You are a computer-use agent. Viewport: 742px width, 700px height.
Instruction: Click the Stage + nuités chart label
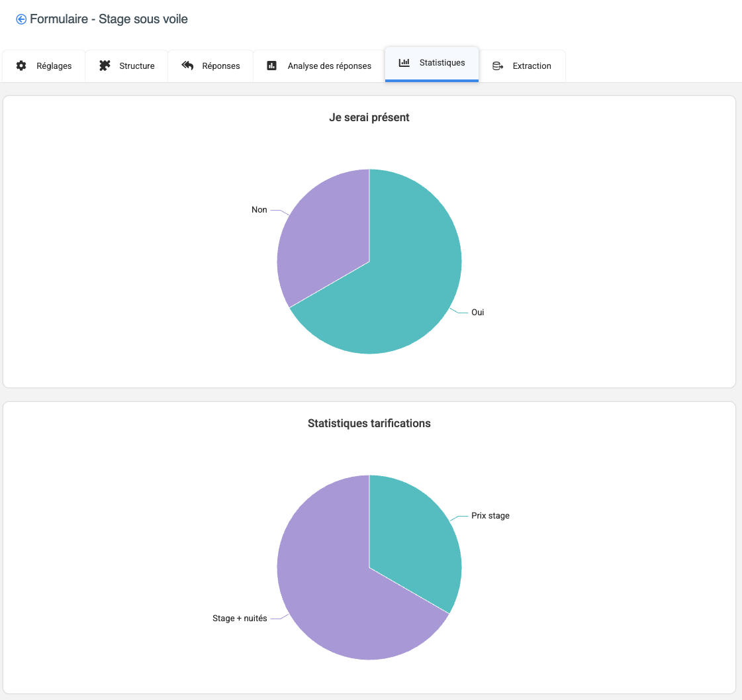point(240,619)
